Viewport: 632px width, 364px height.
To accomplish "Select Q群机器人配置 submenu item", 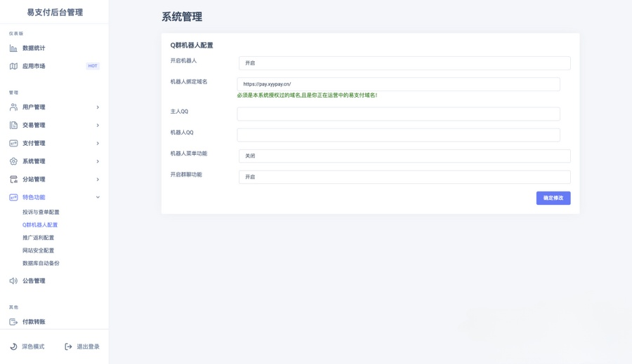I will coord(40,225).
